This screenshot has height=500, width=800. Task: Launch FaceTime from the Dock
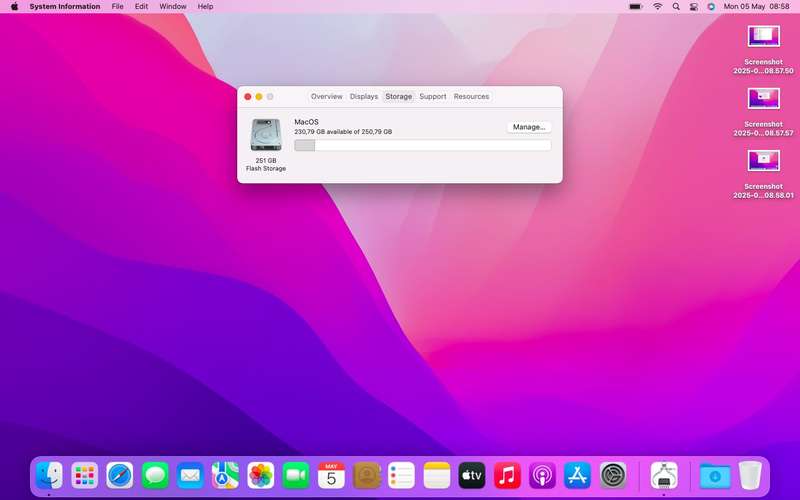(296, 476)
